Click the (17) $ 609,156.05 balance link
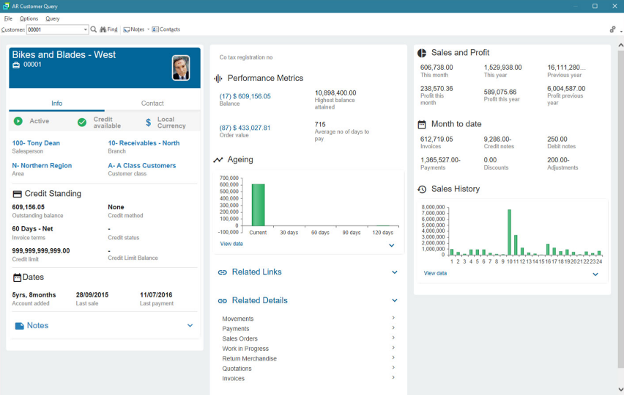Screen dimensions: 624x396 [x=245, y=96]
